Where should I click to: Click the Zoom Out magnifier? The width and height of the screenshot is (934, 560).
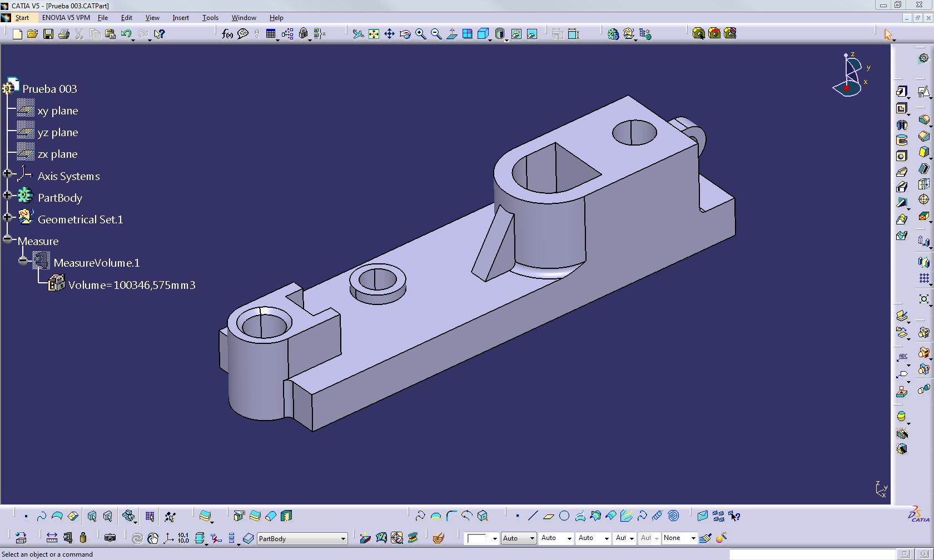point(436,34)
